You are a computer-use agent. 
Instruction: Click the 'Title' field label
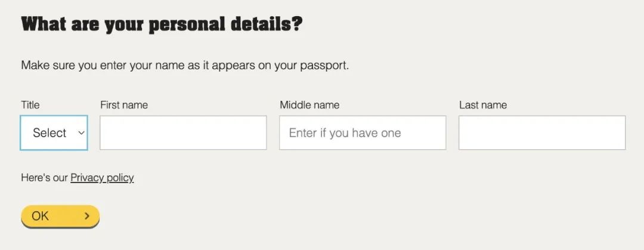pyautogui.click(x=30, y=105)
